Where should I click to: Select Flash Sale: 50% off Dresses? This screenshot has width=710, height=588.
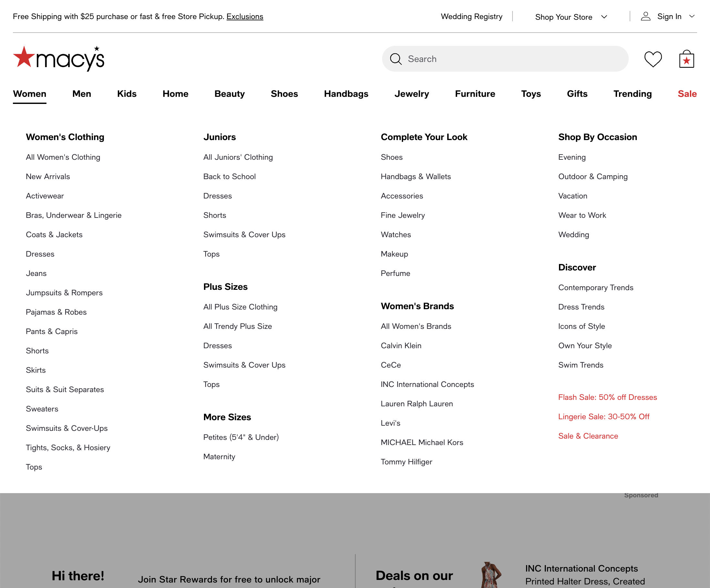tap(607, 397)
